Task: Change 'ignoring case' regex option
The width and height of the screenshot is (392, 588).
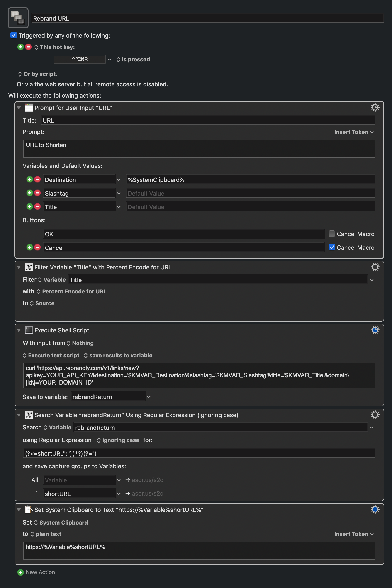Action: pos(118,440)
